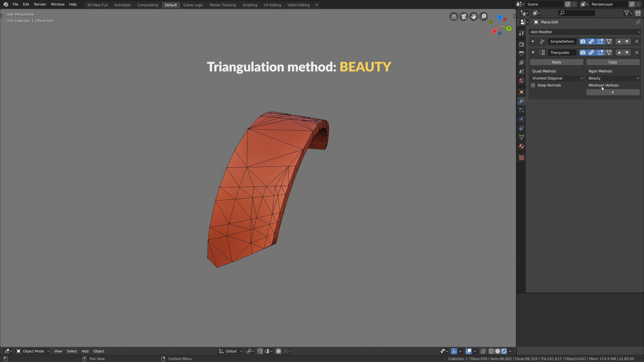Remove the Triangulate modifier with X
644x362 pixels.
point(637,53)
